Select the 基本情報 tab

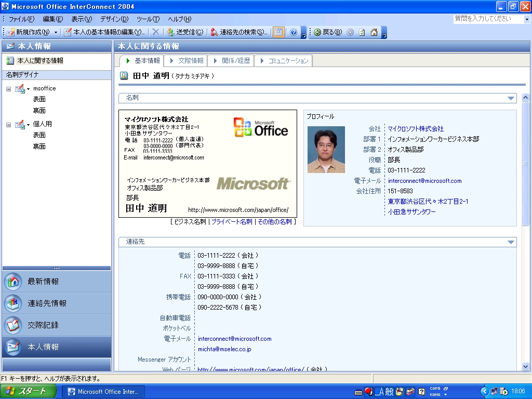(x=142, y=61)
